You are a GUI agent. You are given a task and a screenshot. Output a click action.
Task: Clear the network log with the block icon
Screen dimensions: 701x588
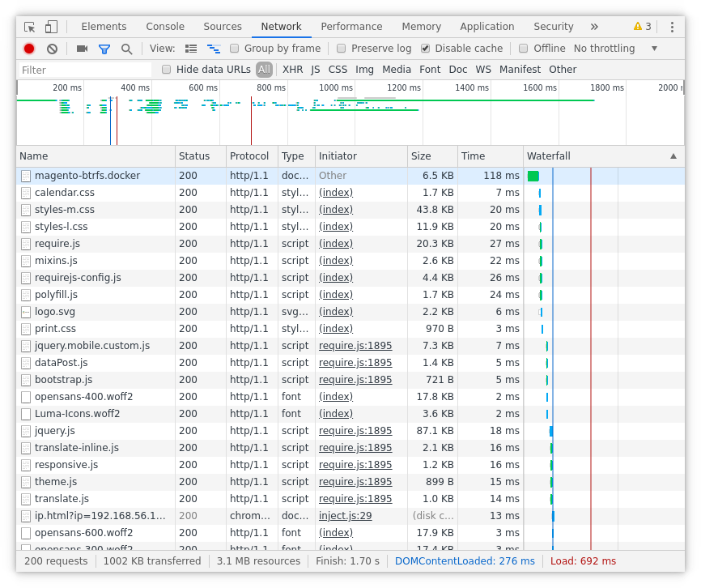[52, 49]
